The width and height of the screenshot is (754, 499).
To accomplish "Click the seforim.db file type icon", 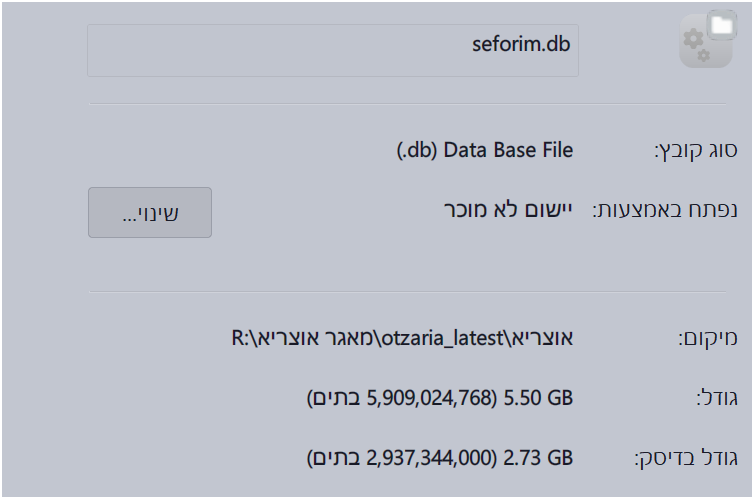I will (705, 42).
